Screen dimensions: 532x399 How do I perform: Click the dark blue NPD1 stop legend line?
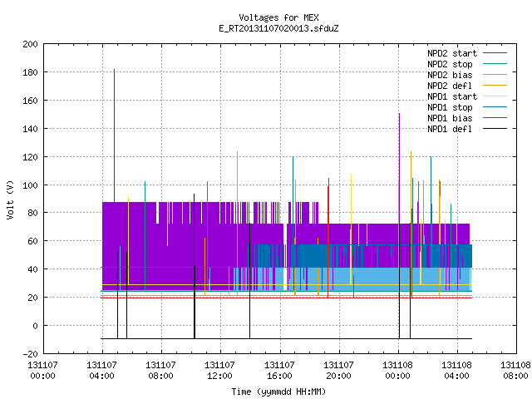point(495,107)
